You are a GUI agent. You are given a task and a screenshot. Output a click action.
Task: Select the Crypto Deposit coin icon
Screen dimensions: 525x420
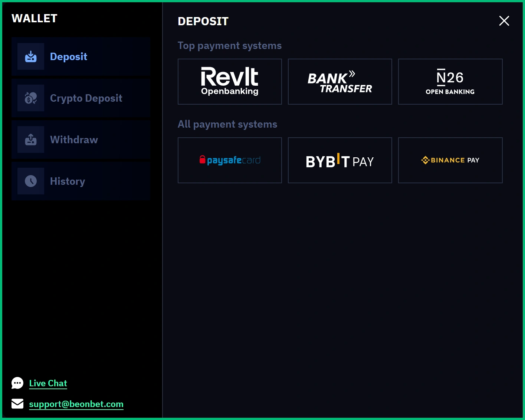(x=31, y=98)
